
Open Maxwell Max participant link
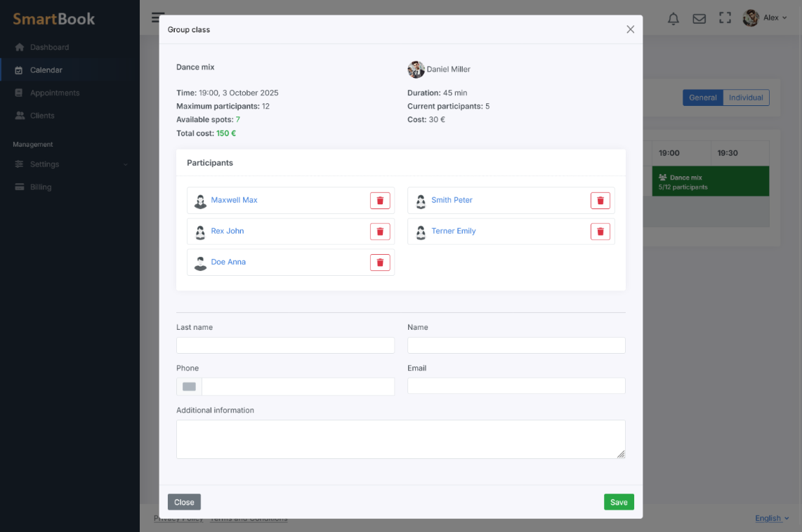pyautogui.click(x=234, y=200)
